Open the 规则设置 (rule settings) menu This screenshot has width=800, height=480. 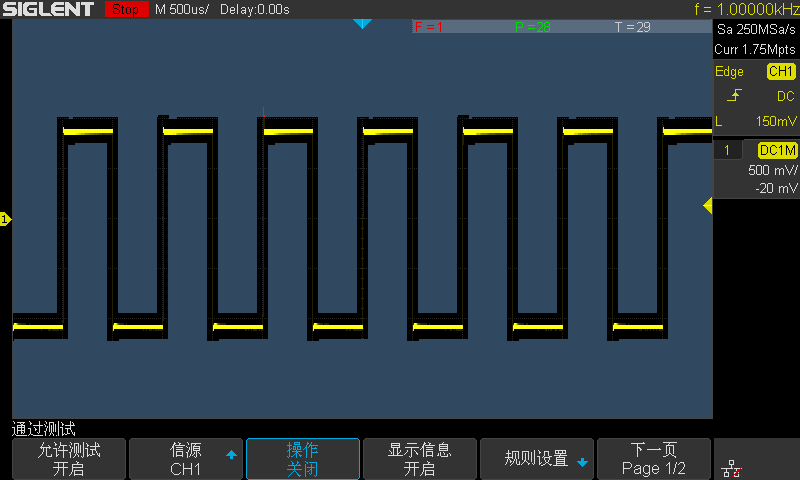pyautogui.click(x=537, y=459)
